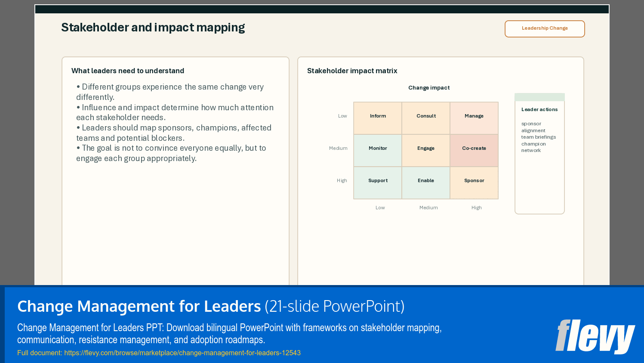Click the Co-create matrix cell
This screenshot has height=363, width=644.
point(474,150)
